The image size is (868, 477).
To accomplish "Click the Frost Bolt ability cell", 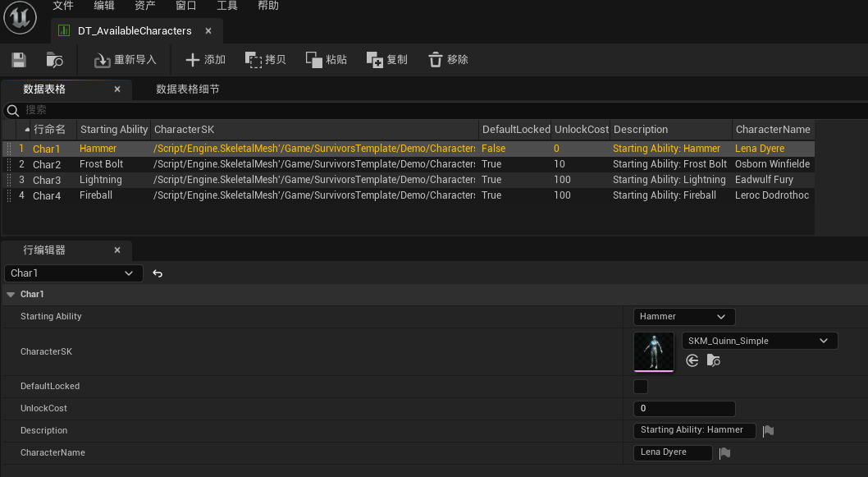I will pos(101,164).
